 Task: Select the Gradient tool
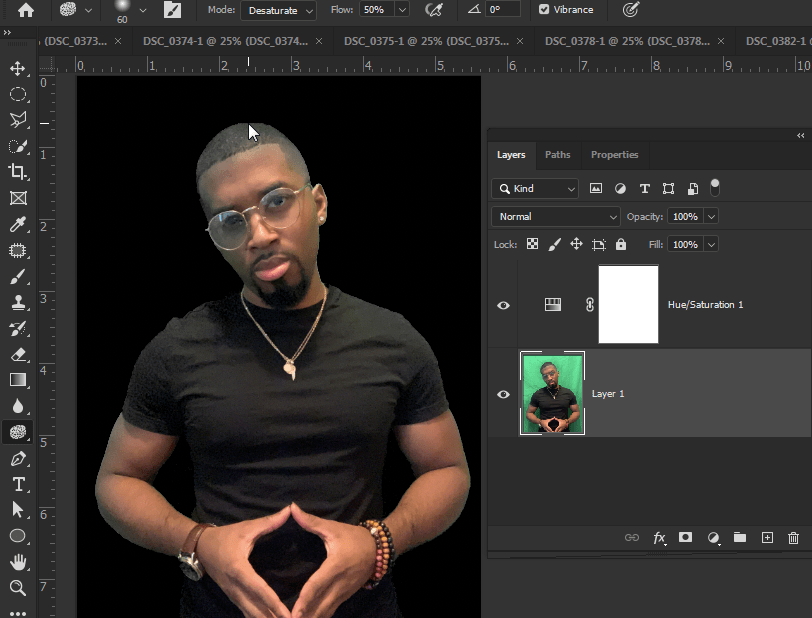coord(18,380)
